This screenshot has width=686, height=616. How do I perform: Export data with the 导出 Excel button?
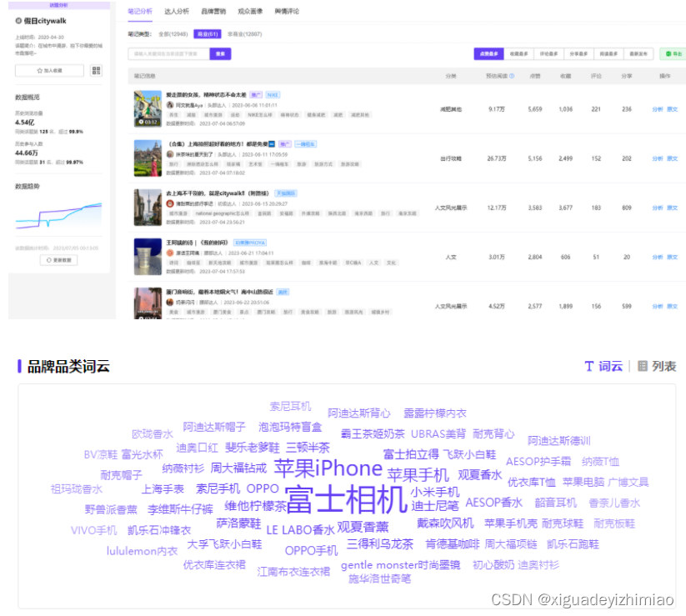pyautogui.click(x=673, y=54)
